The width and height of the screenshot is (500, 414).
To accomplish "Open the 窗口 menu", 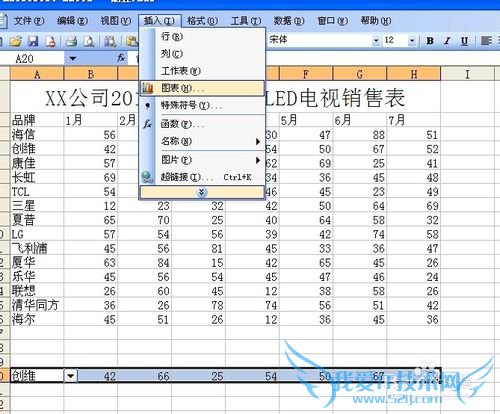I will (x=332, y=21).
